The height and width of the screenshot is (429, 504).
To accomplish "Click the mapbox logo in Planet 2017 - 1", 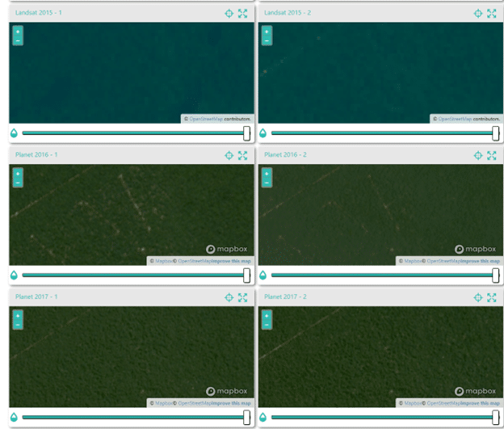I will coord(227,391).
